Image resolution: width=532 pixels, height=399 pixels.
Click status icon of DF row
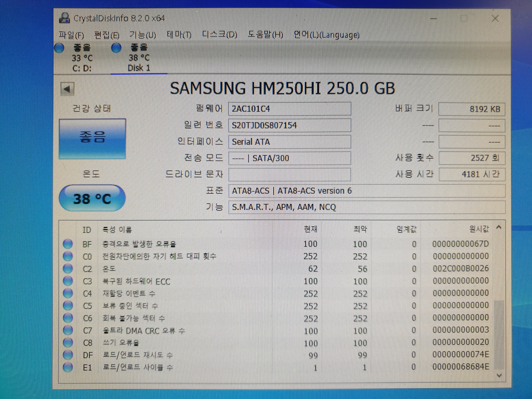tap(68, 355)
